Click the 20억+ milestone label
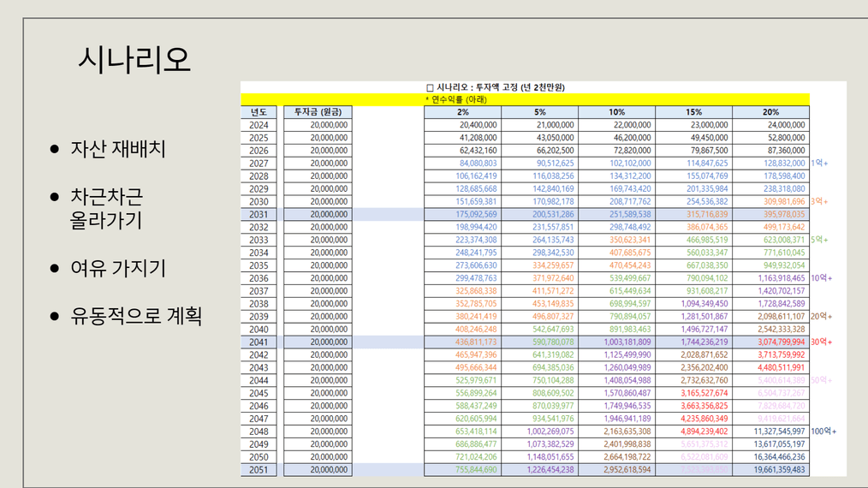The width and height of the screenshot is (868, 488). pos(822,316)
